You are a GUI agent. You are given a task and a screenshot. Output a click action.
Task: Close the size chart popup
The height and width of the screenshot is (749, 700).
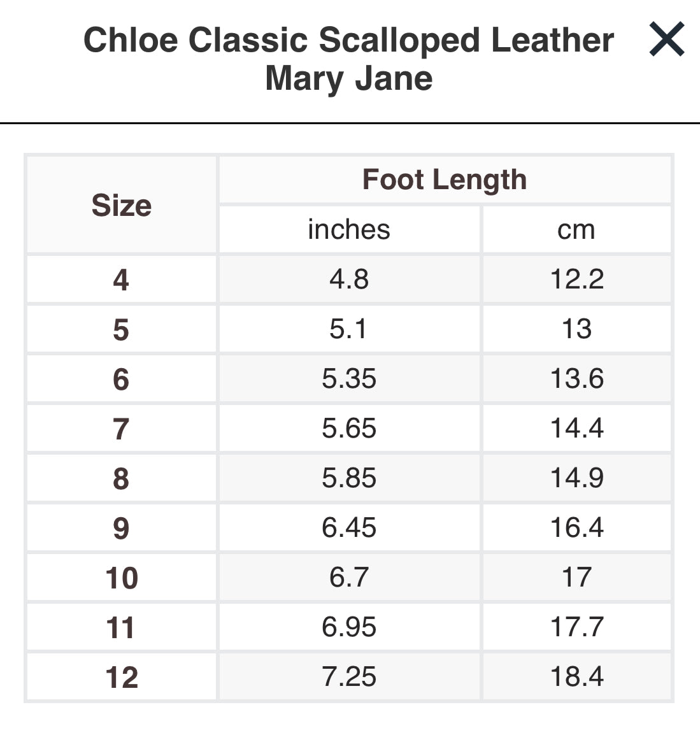666,39
